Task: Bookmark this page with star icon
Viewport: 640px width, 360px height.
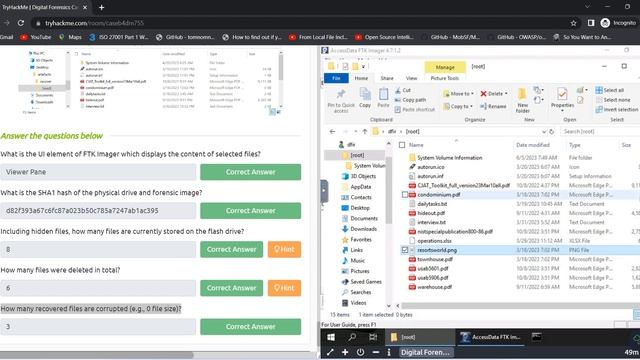Action: (x=573, y=23)
